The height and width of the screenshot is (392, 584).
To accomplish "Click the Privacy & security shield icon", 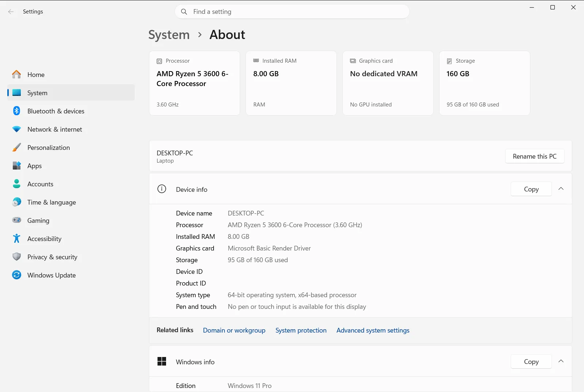I will [16, 257].
